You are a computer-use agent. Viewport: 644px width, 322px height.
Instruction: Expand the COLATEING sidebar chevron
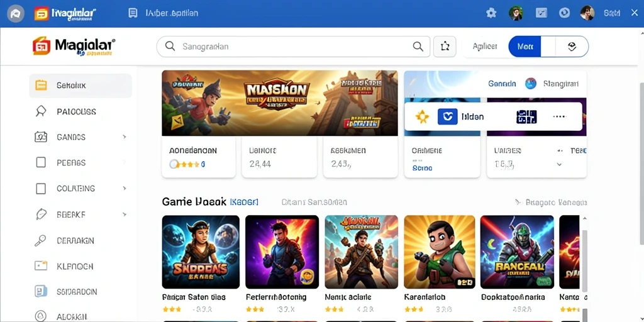point(125,189)
